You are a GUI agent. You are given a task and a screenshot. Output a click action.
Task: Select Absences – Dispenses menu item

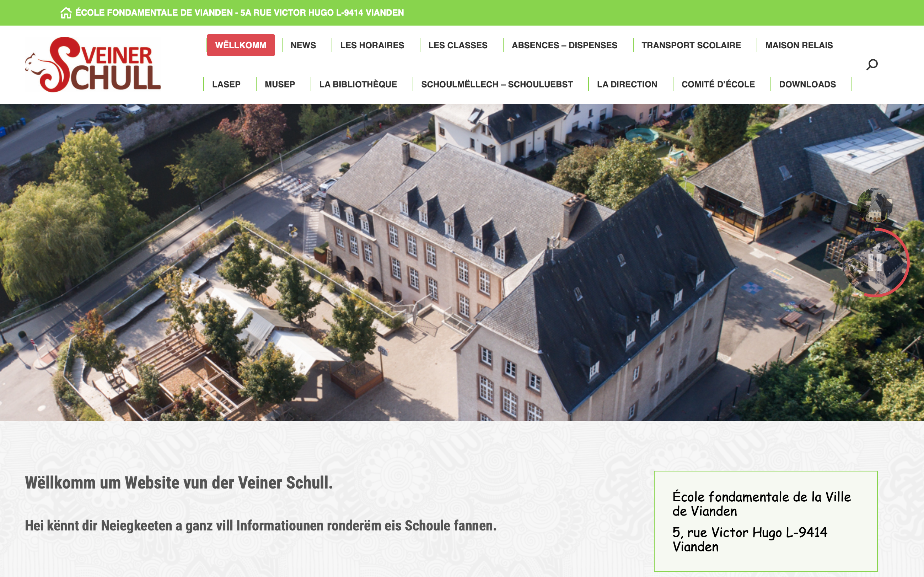click(564, 45)
